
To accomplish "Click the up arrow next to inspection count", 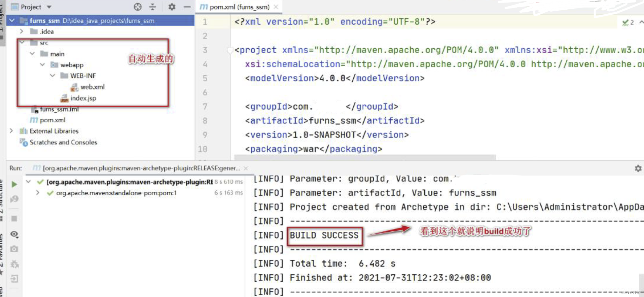I will 641,22.
